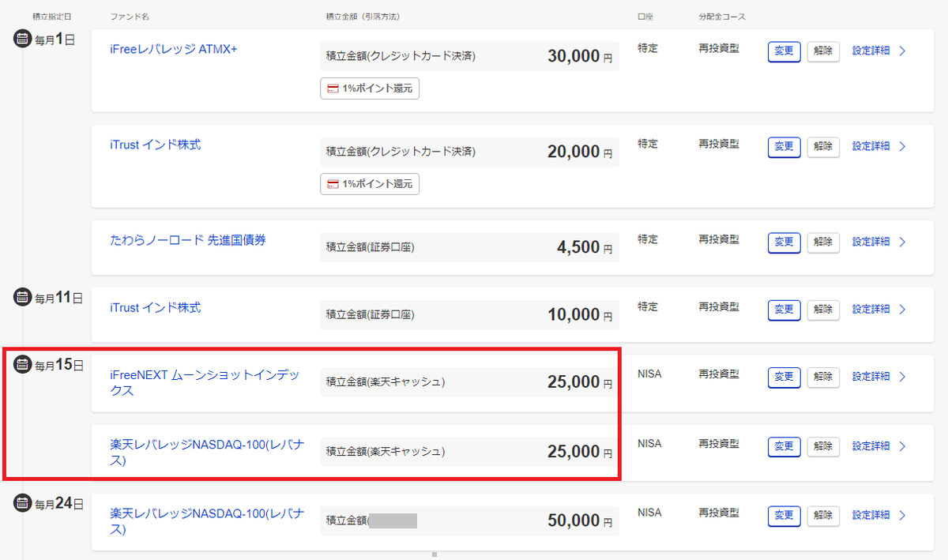Click the 10,000 円 amount
The image size is (948, 560).
point(580,314)
